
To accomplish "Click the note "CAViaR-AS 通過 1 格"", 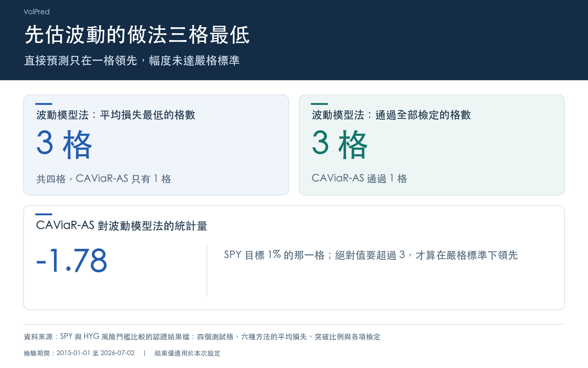I will click(359, 178).
